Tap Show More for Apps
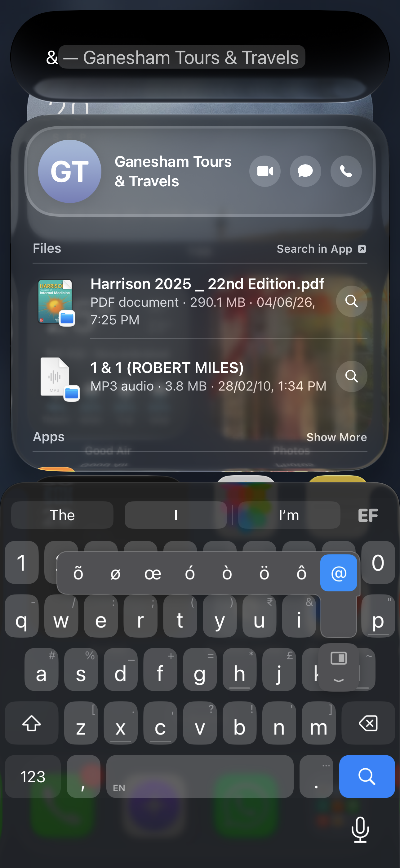The image size is (400, 868). pos(337,437)
